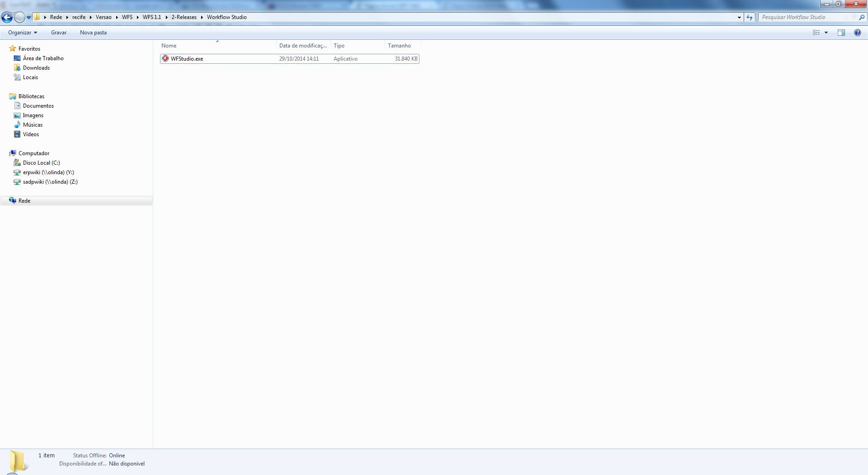Expand the address bar history dropdown
Image resolution: width=868 pixels, height=475 pixels.
coord(739,17)
